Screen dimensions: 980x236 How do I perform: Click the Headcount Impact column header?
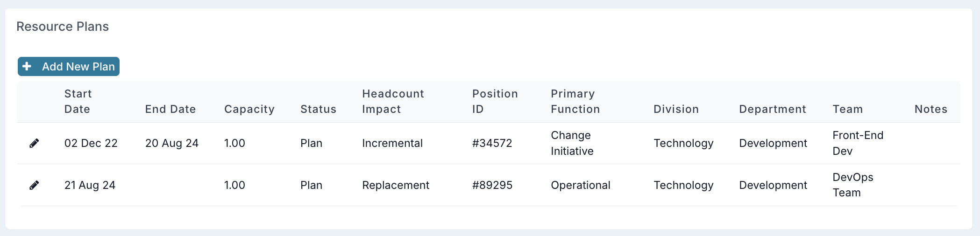393,101
